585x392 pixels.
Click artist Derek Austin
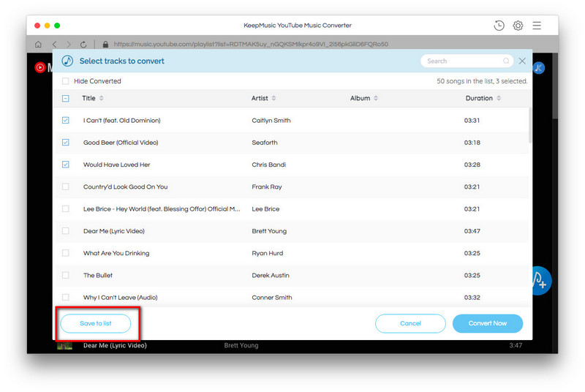point(271,275)
